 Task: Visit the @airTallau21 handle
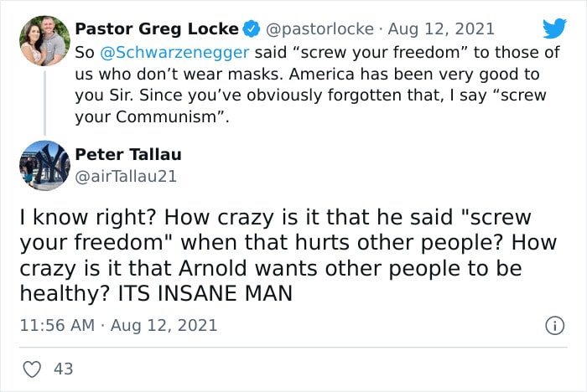coord(126,177)
